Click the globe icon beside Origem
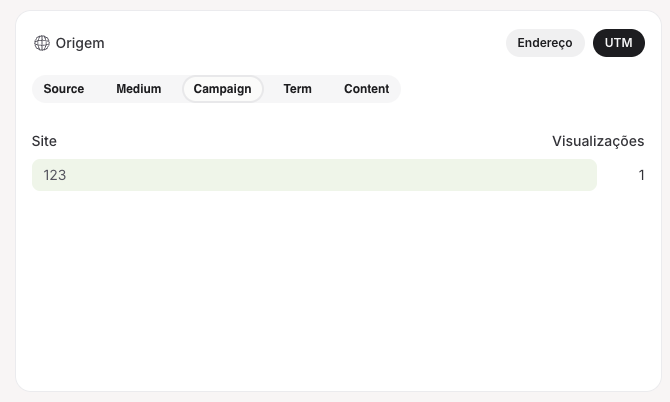This screenshot has height=402, width=670. coord(42,43)
